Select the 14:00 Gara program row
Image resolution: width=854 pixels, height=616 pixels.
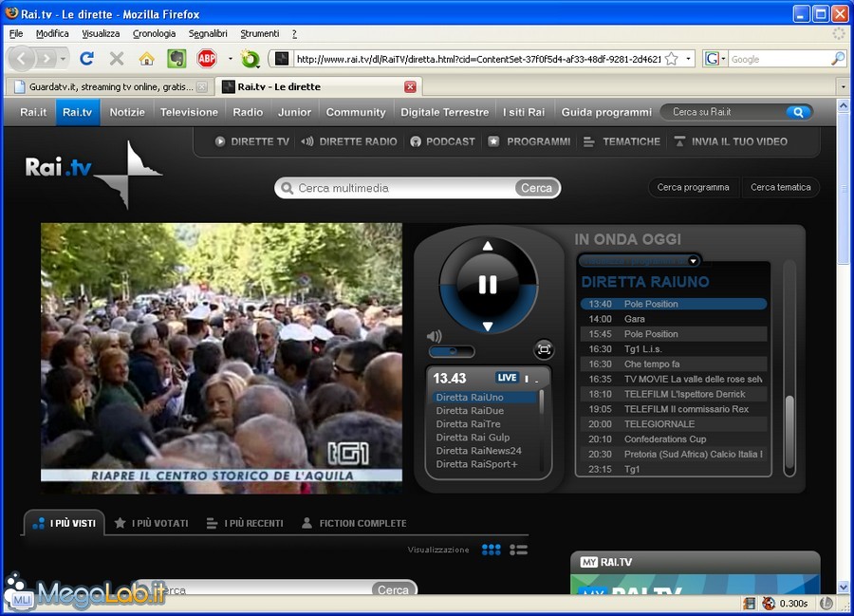674,319
